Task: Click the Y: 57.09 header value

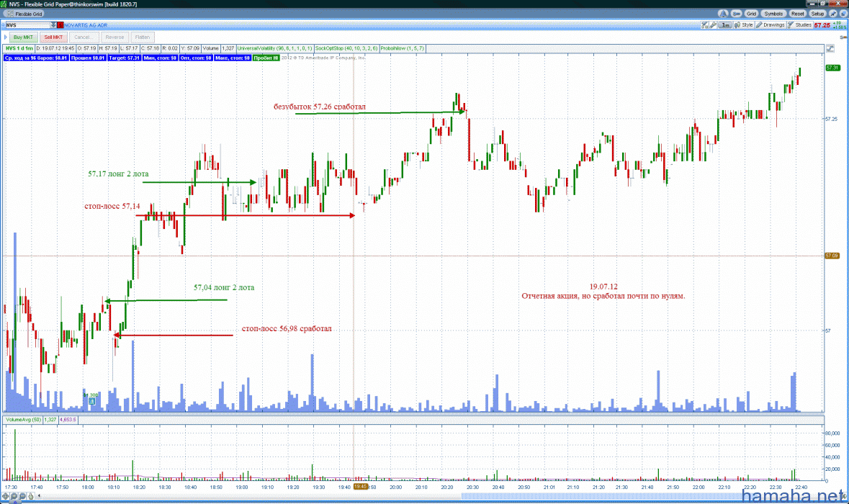Action: pos(190,48)
